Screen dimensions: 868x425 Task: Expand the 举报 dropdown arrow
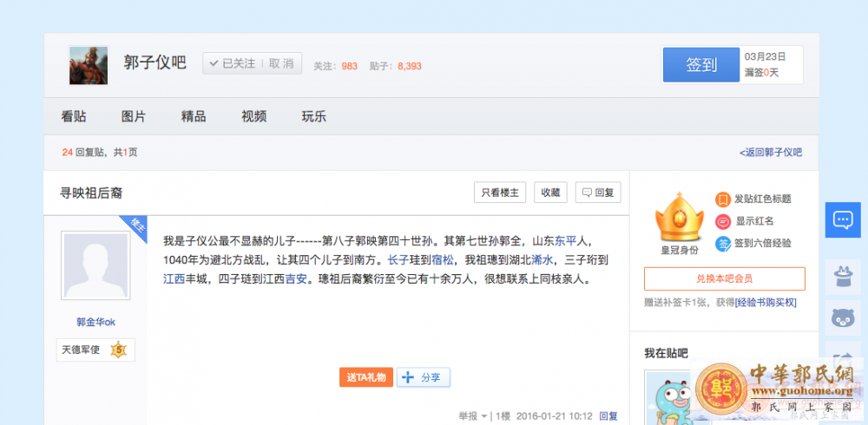(x=483, y=416)
